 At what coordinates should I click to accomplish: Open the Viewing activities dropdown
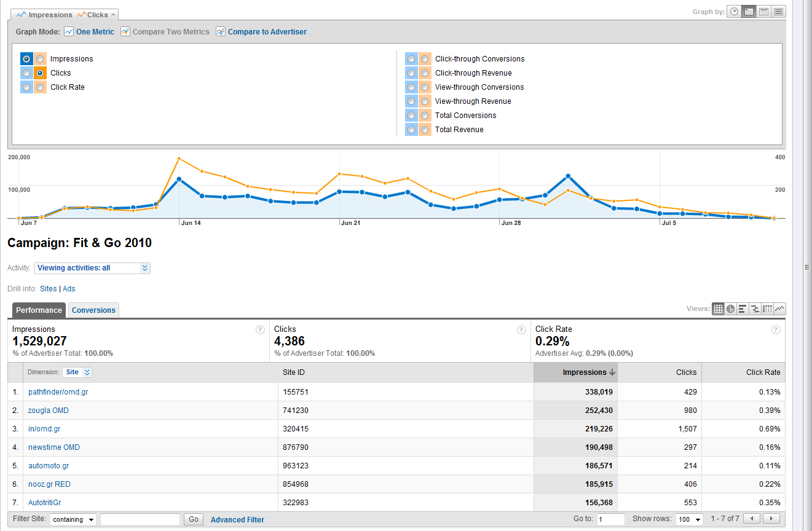tap(92, 268)
